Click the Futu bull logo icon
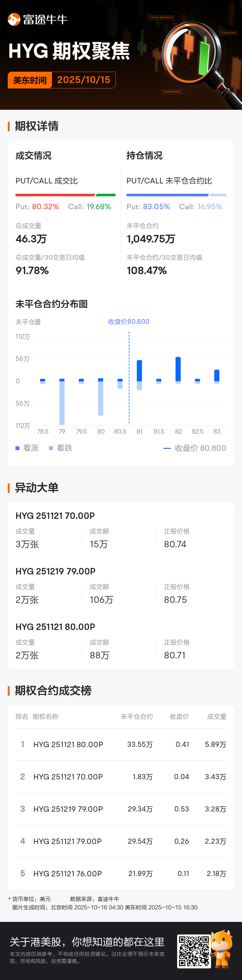Image resolution: width=242 pixels, height=980 pixels. click(x=14, y=19)
